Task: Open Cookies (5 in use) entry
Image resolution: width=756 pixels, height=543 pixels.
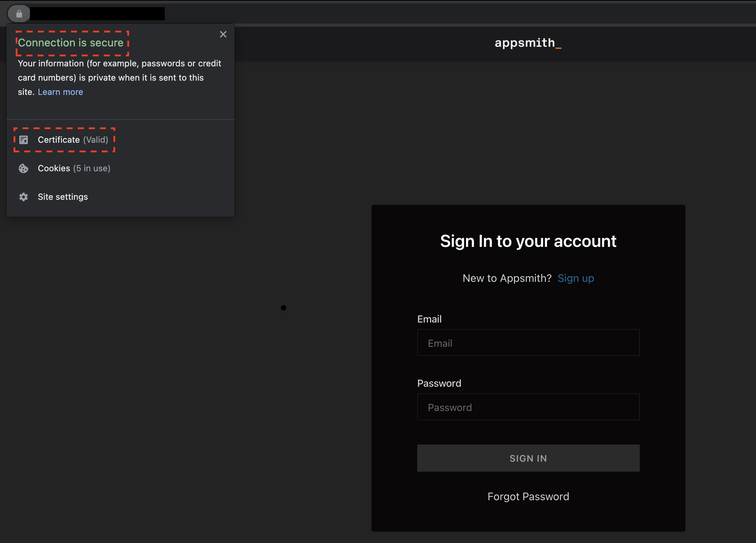Action: click(74, 168)
